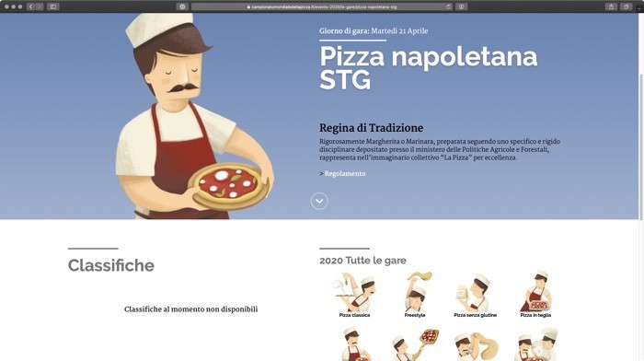
Task: Click the Classifiche al momento non disponibili text
Action: 191,309
